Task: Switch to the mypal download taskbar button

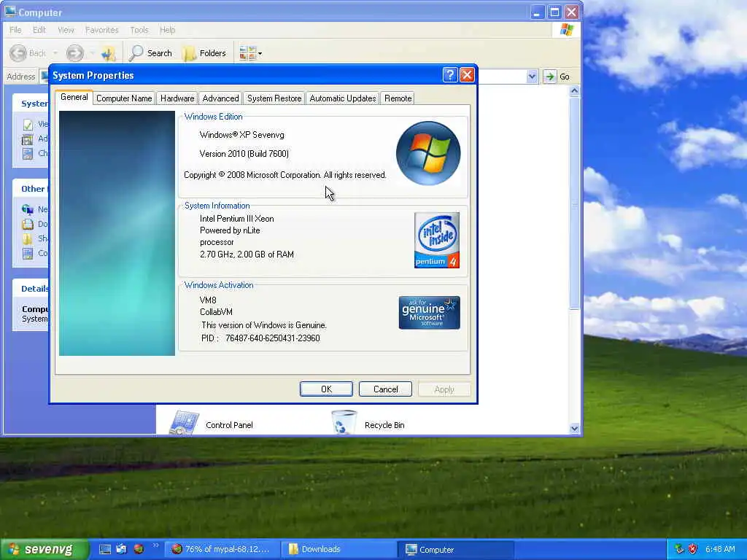Action: 222,549
